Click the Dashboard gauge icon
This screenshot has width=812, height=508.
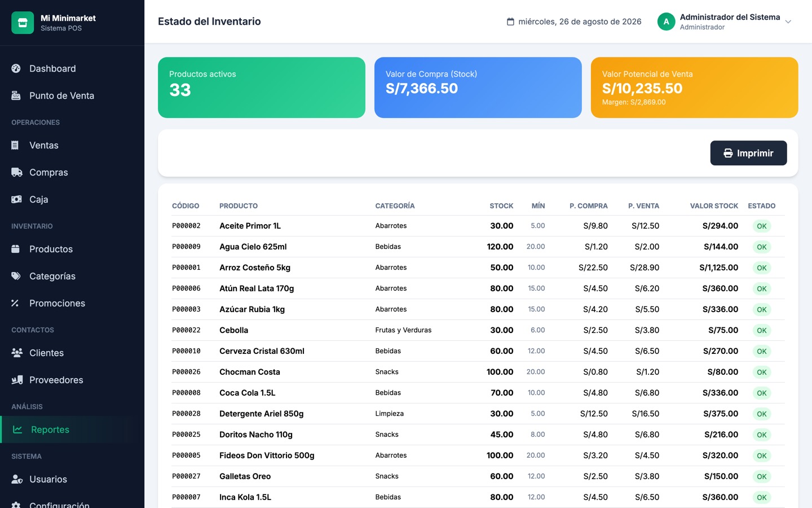coord(16,68)
